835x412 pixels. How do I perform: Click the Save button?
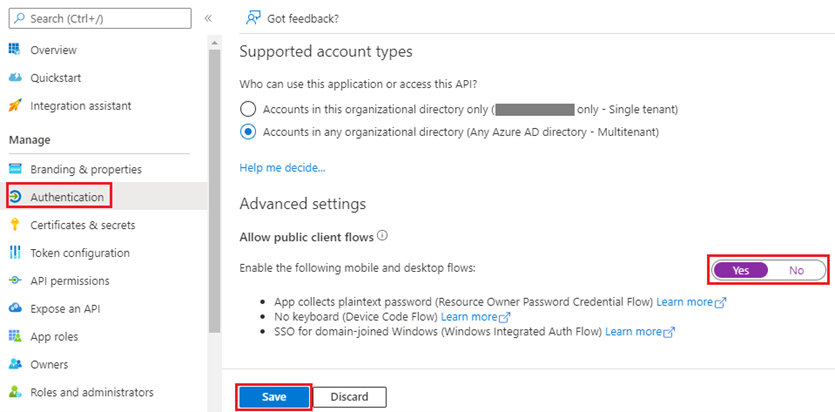click(274, 397)
